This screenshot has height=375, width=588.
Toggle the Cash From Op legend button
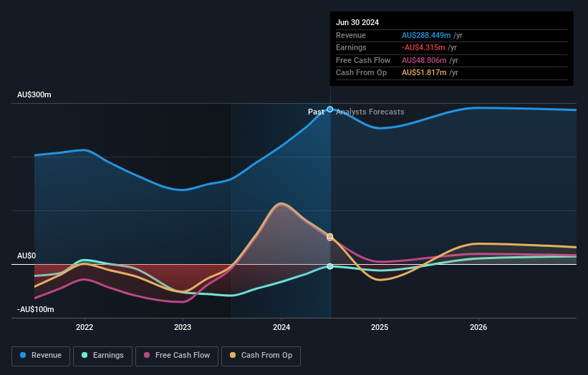point(261,356)
